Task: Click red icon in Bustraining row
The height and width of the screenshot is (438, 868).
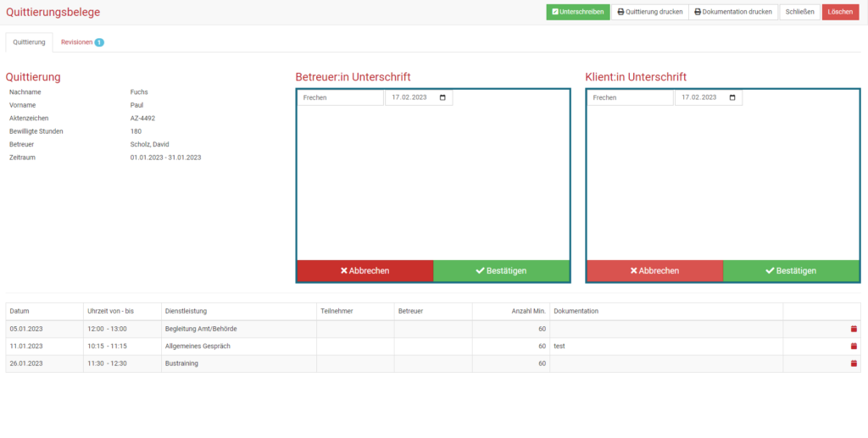Action: pyautogui.click(x=854, y=363)
